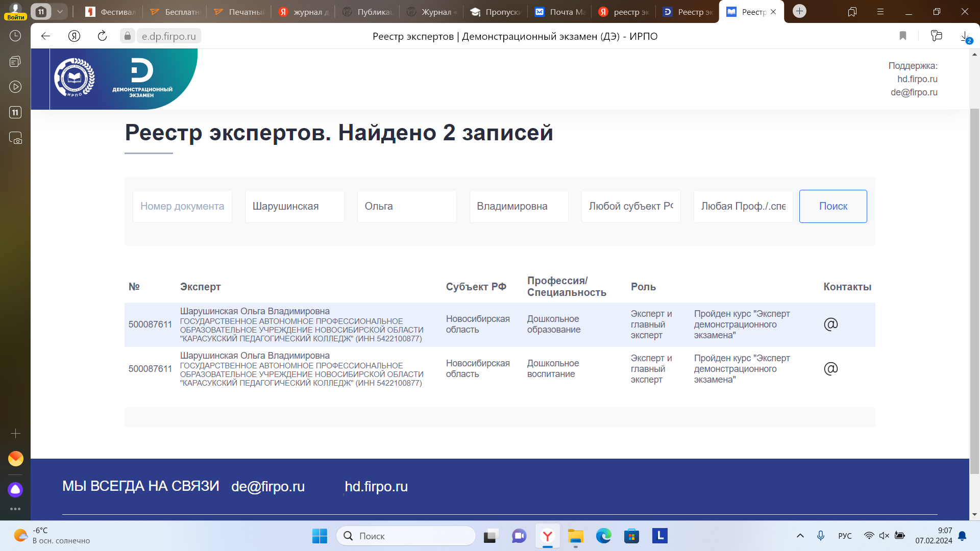980x551 pixels.
Task: Open the 'Любая Проф./спе' dropdown
Action: (743, 206)
